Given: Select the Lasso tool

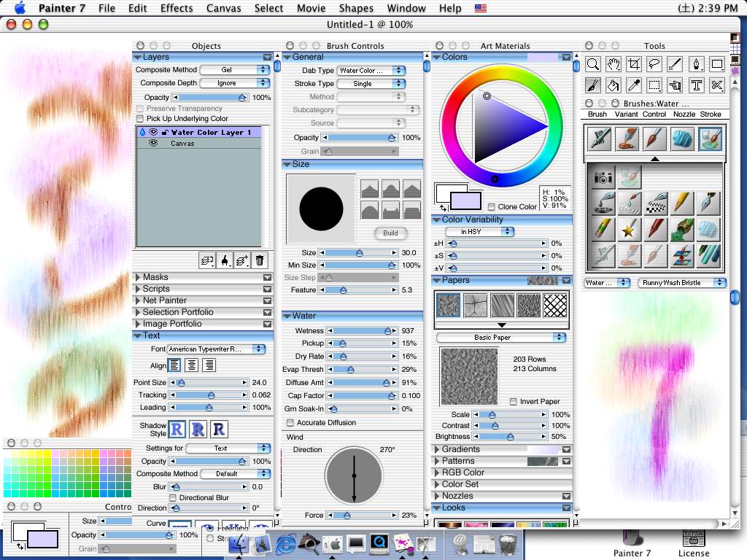Looking at the screenshot, I should [654, 64].
